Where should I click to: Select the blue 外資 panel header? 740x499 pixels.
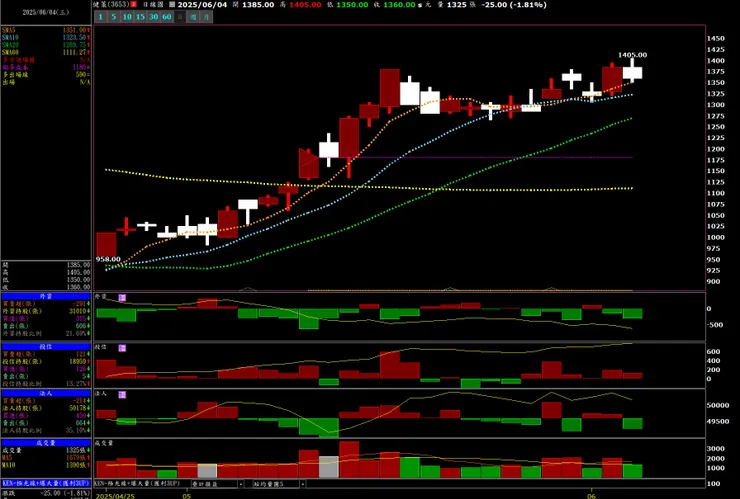coord(46,296)
